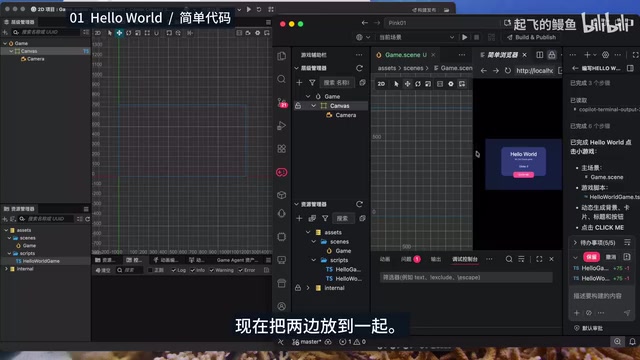Click the master branch in status bar
This screenshot has width=640, height=360.
[x=307, y=342]
